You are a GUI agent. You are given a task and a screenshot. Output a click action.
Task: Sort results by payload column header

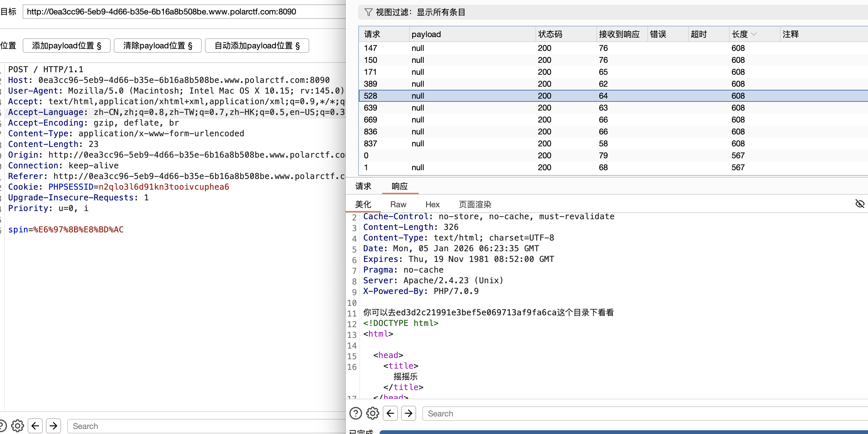pyautogui.click(x=426, y=34)
